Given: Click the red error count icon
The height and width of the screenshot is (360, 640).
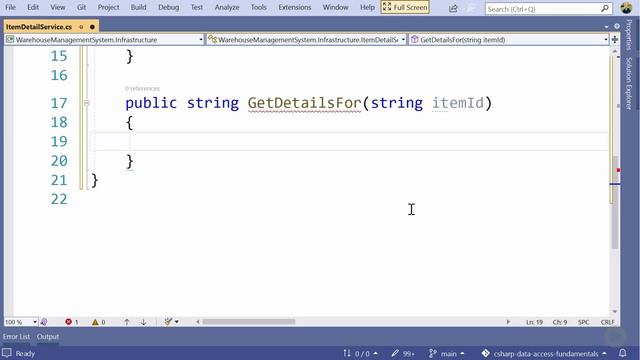Looking at the screenshot, I should pos(69,322).
